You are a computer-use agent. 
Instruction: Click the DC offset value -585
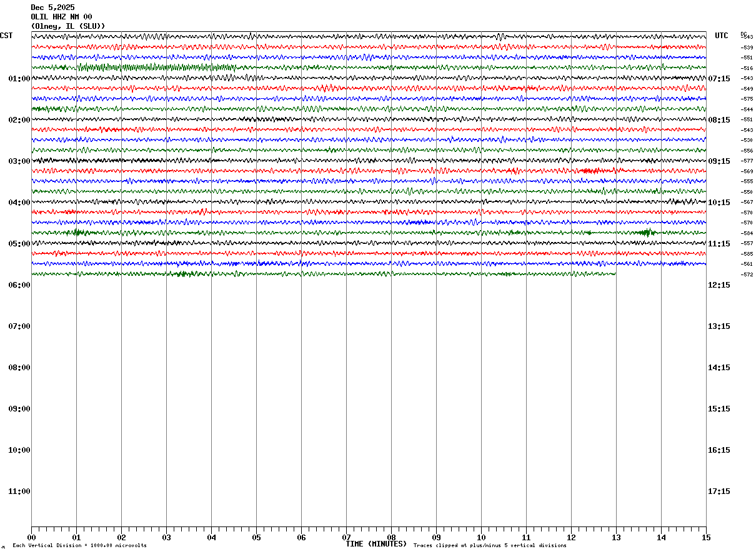coord(747,254)
